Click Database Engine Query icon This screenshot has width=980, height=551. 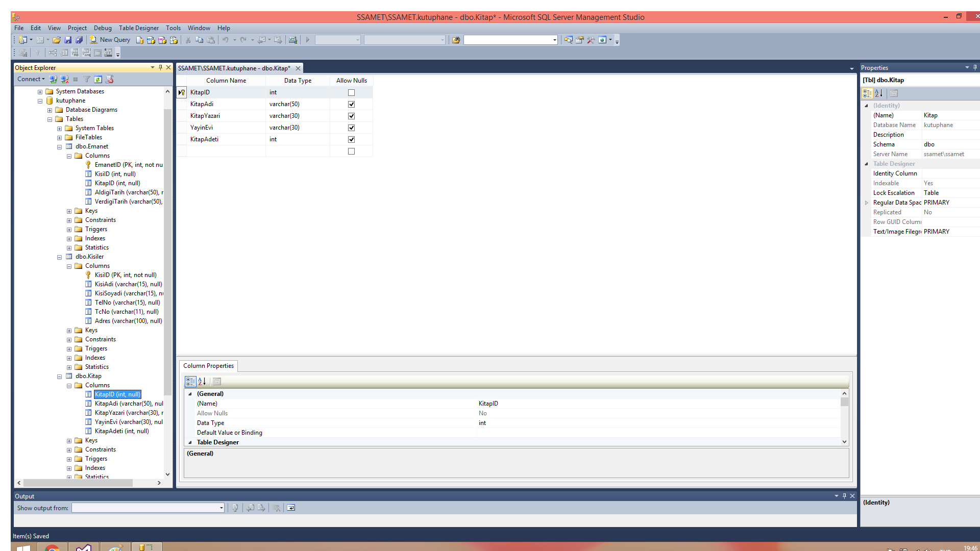pos(140,40)
